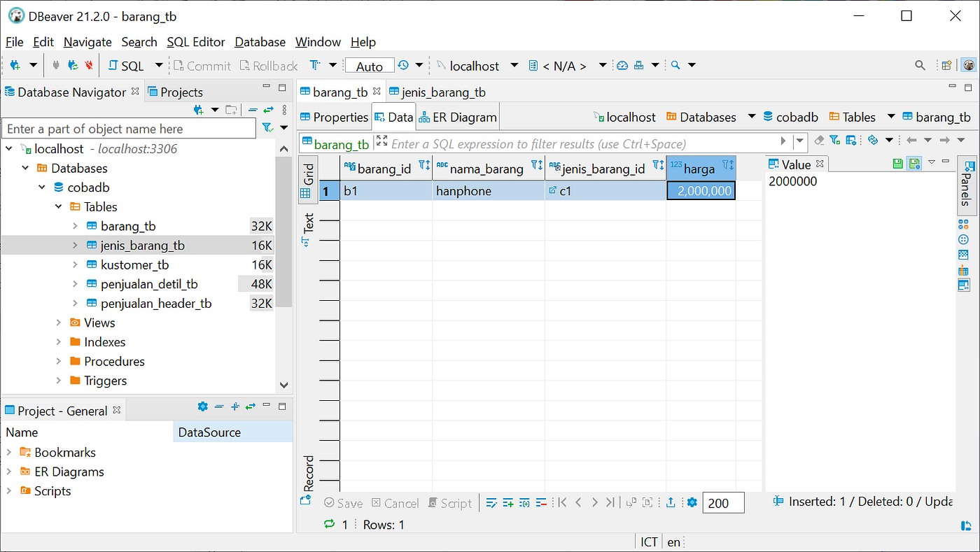Collapse the Tables node
Viewport: 980px width, 552px height.
pyautogui.click(x=59, y=206)
